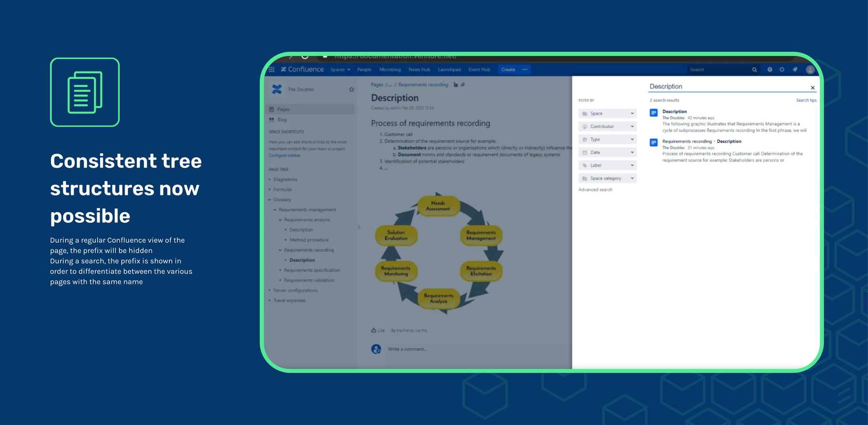Open the attachments paperclip icon

(x=463, y=85)
